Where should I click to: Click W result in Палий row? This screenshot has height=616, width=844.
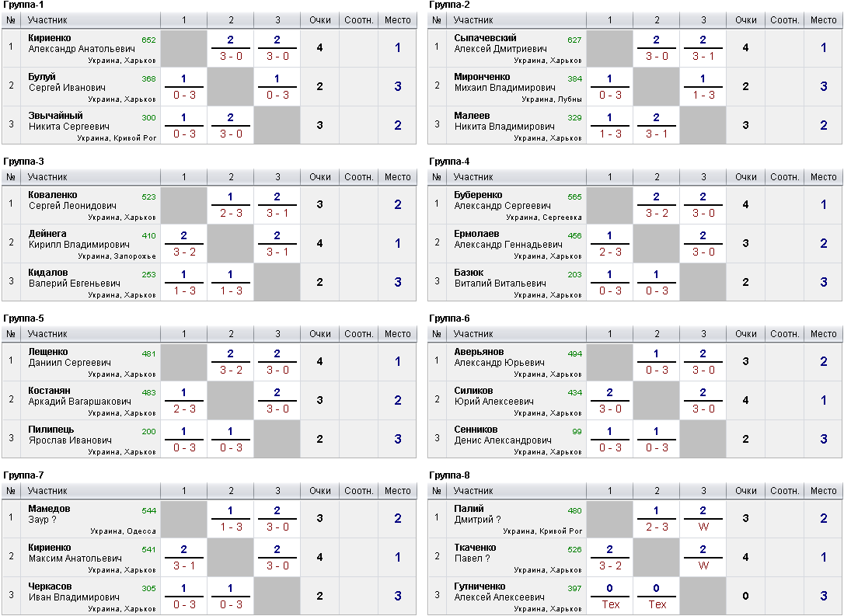[703, 527]
